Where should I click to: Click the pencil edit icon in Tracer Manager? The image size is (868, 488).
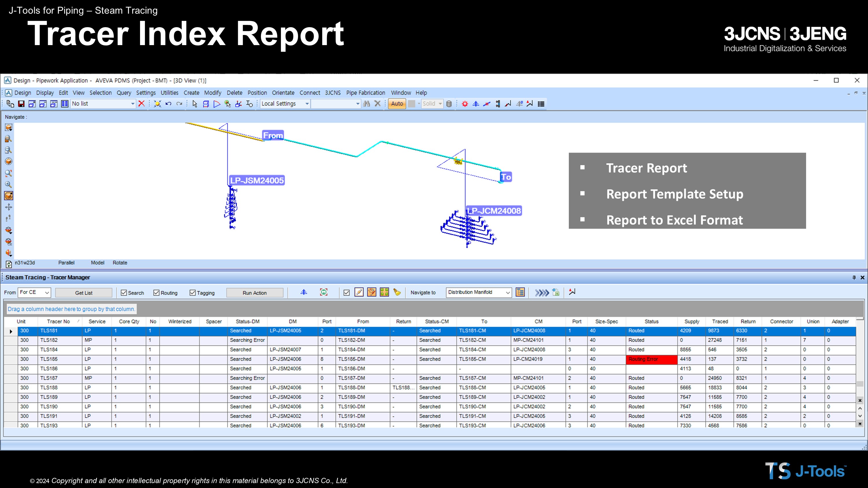click(x=359, y=292)
